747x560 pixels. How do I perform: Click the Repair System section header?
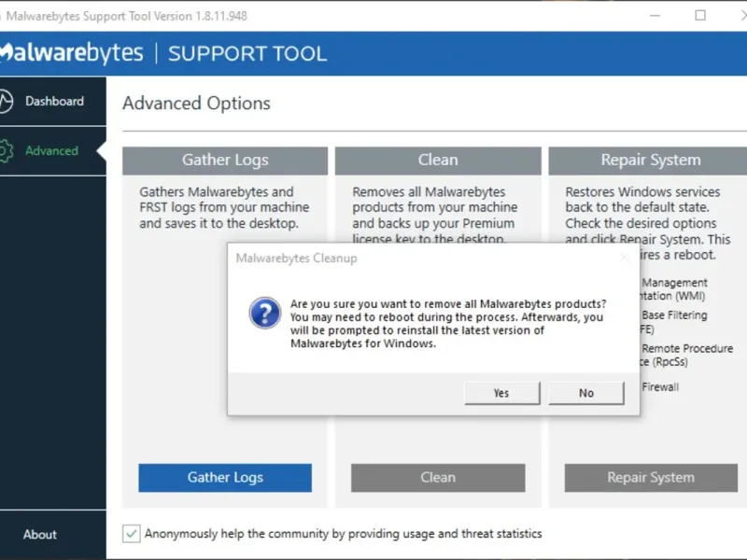(650, 160)
